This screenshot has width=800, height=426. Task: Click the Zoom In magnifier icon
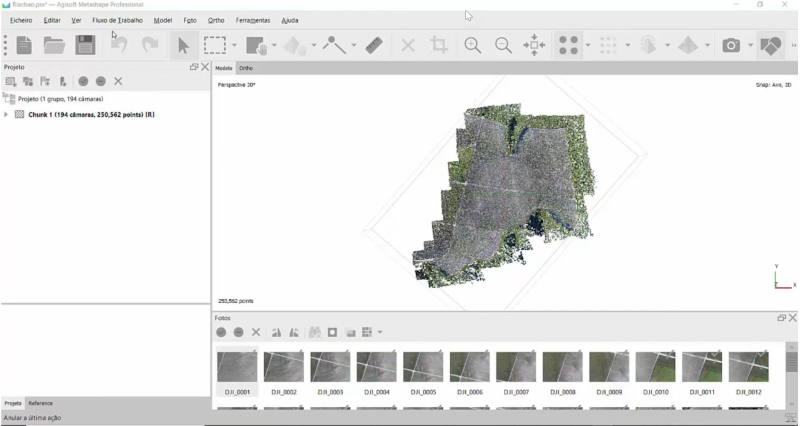click(472, 45)
